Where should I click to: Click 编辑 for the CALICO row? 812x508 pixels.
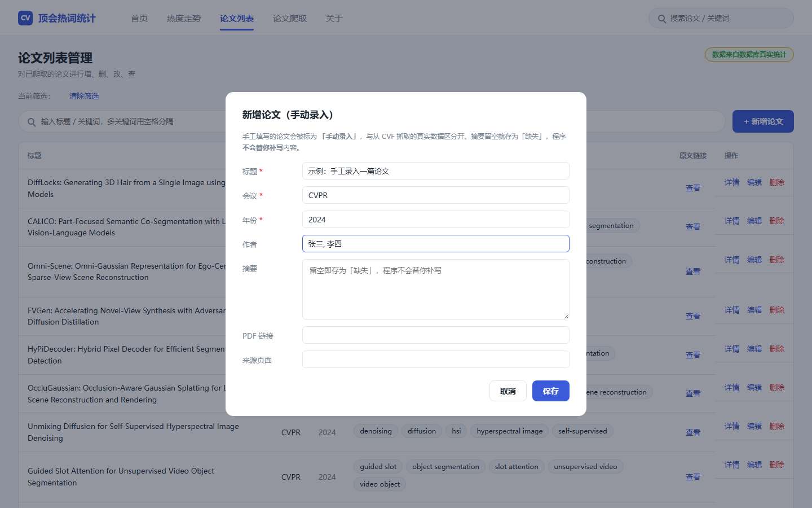tap(754, 221)
